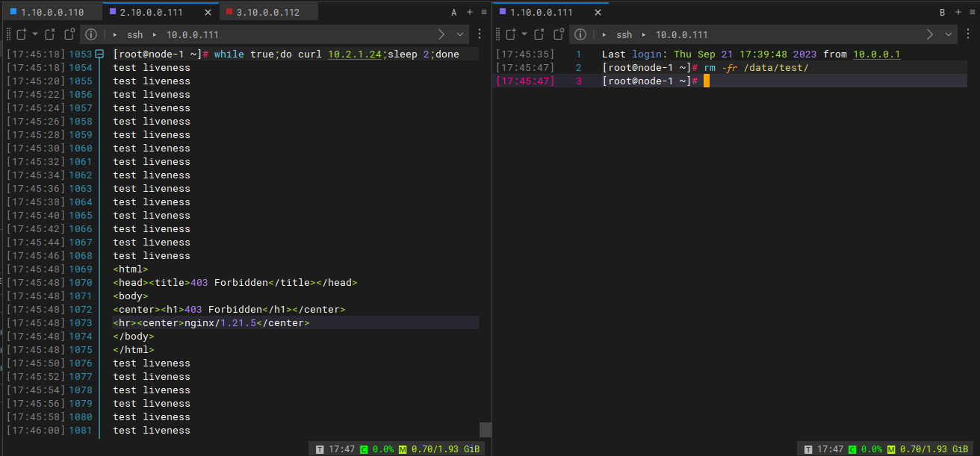
Task: Click the CPU usage indicator in right status bar
Action: point(865,449)
